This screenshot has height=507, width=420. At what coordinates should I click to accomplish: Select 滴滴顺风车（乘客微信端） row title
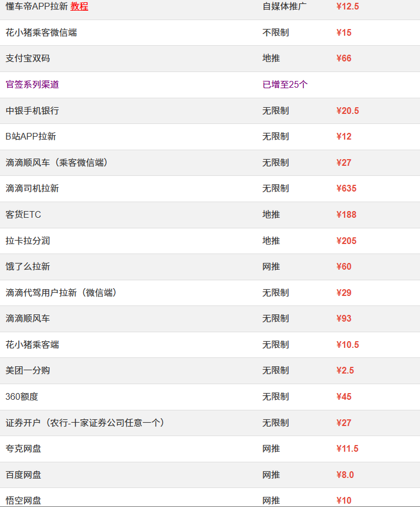[56, 162]
